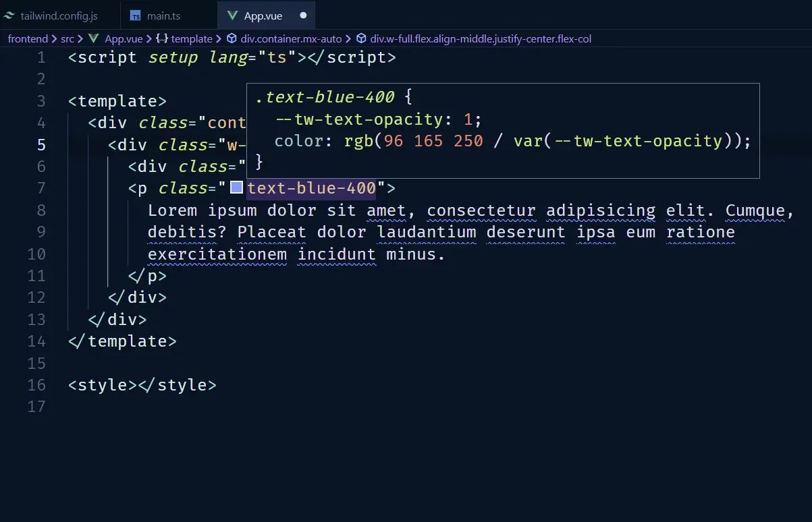This screenshot has height=522, width=812.
Task: Click line number 7 in the gutter
Action: pos(40,187)
